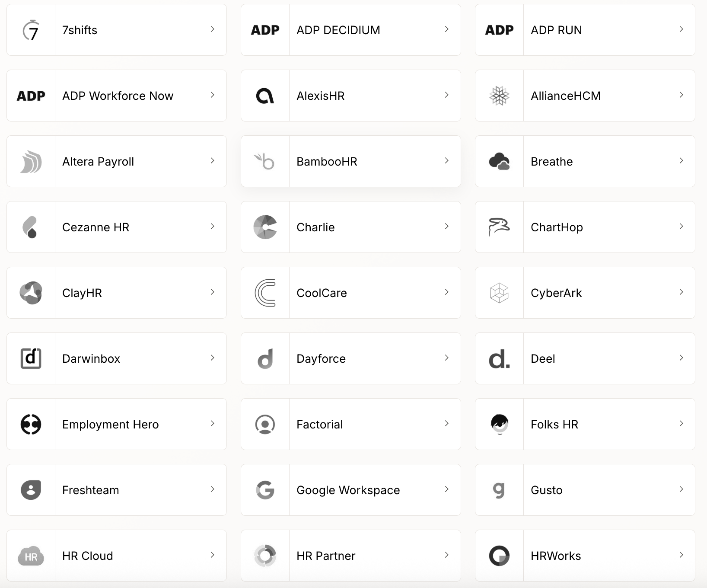Click the AllianceHCM snowflake logo
Viewport: 707px width, 588px height.
pyautogui.click(x=499, y=96)
